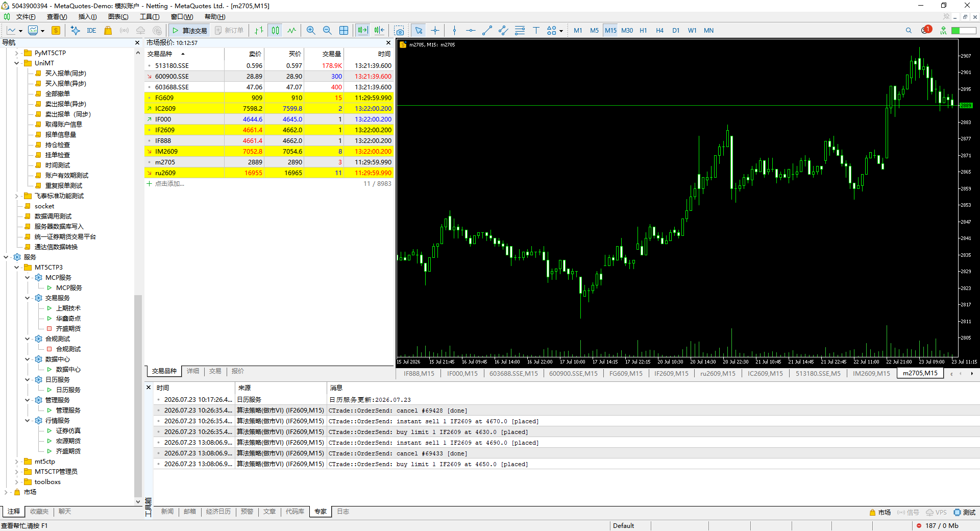Set timeframe to M1

tap(578, 31)
